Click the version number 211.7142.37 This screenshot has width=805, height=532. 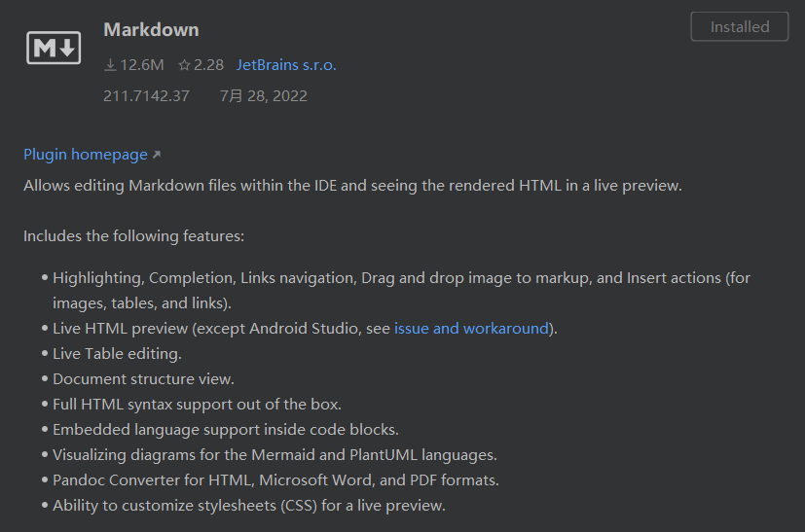coord(146,96)
